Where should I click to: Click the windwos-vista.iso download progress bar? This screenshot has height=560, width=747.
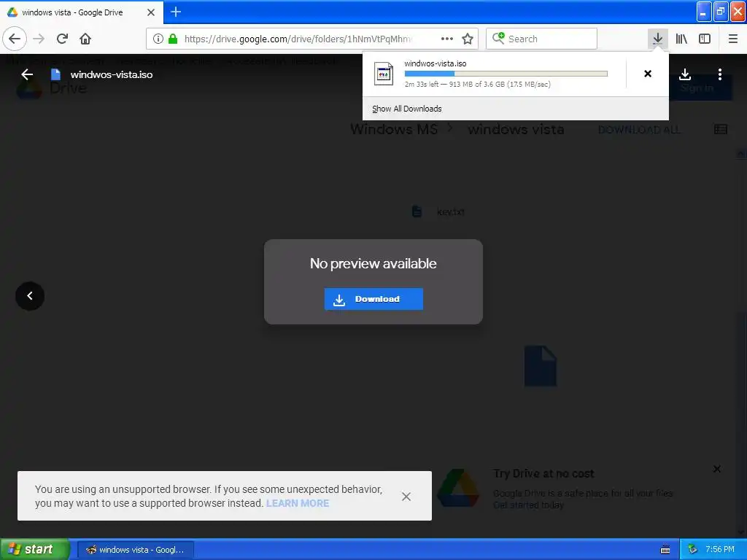(x=506, y=74)
